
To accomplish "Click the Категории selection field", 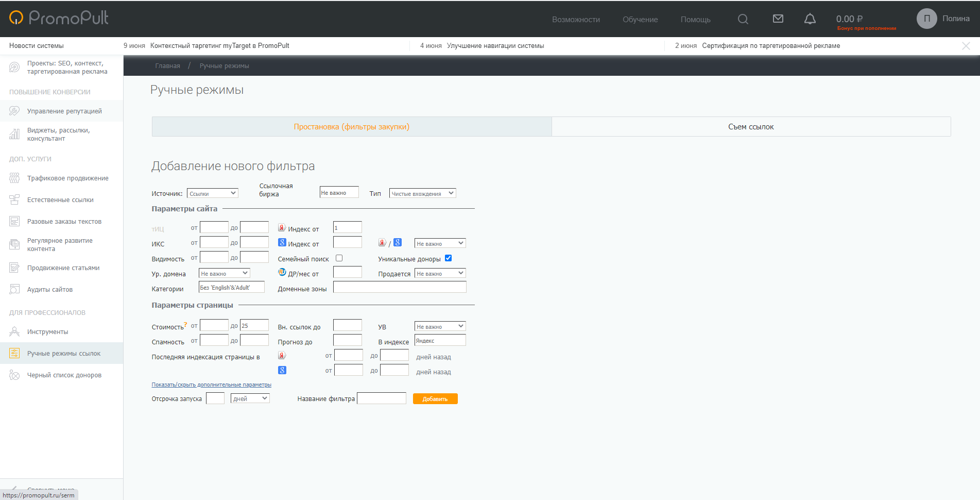I will (232, 287).
